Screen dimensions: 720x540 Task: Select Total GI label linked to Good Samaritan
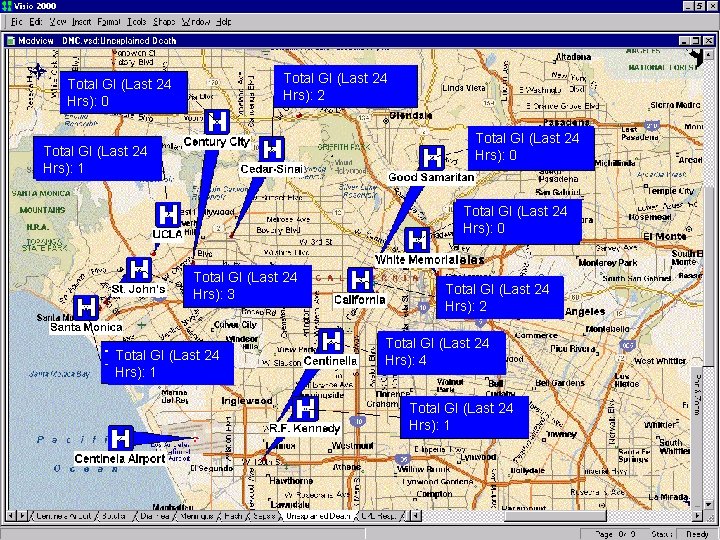tap(531, 147)
